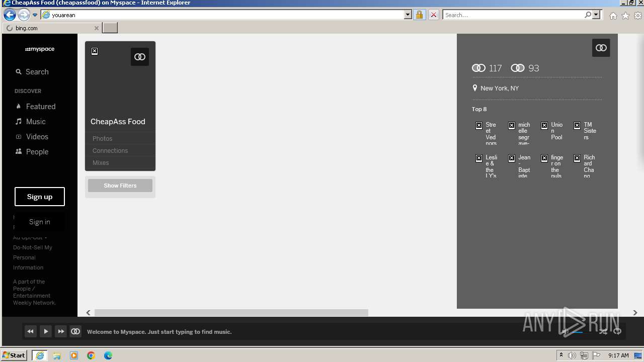The width and height of the screenshot is (644, 362).
Task: Click the CheapAss Food profile image placeholder
Action: [95, 51]
